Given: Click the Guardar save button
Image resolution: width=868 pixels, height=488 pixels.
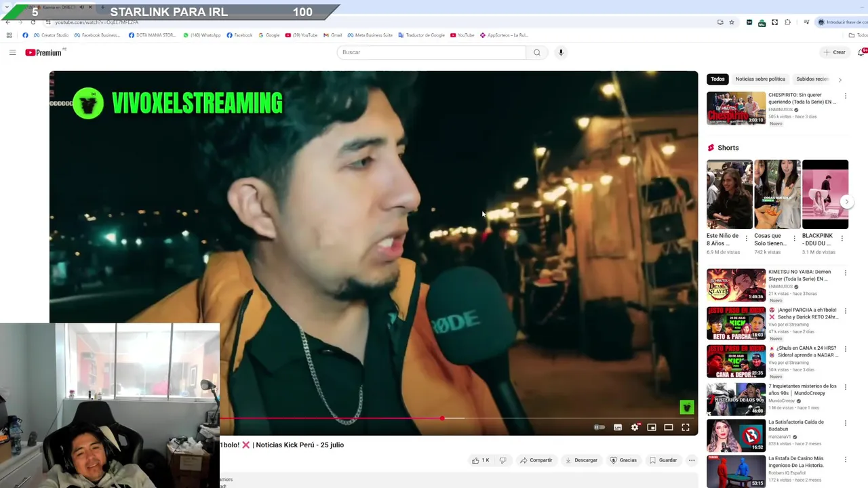Looking at the screenshot, I should (x=663, y=460).
